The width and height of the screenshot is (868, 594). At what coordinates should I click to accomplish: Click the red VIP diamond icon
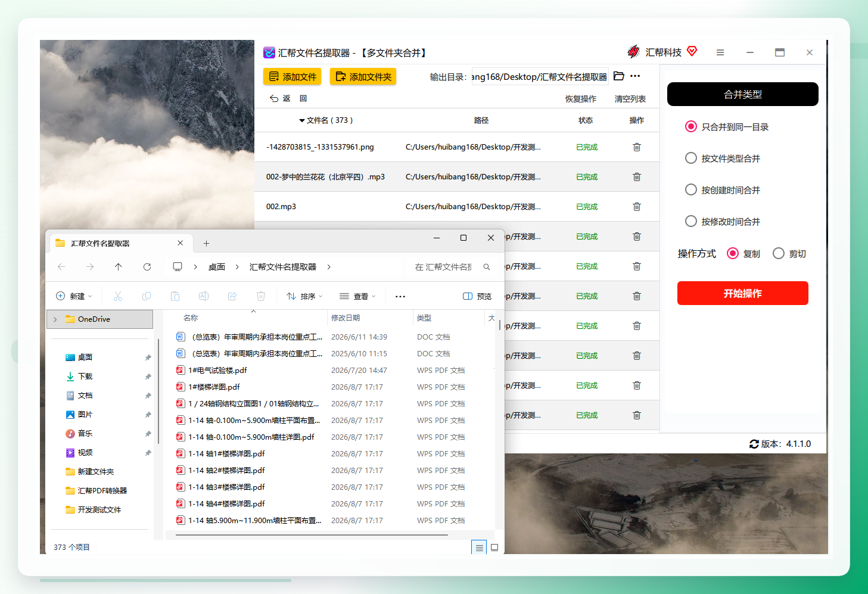(692, 51)
